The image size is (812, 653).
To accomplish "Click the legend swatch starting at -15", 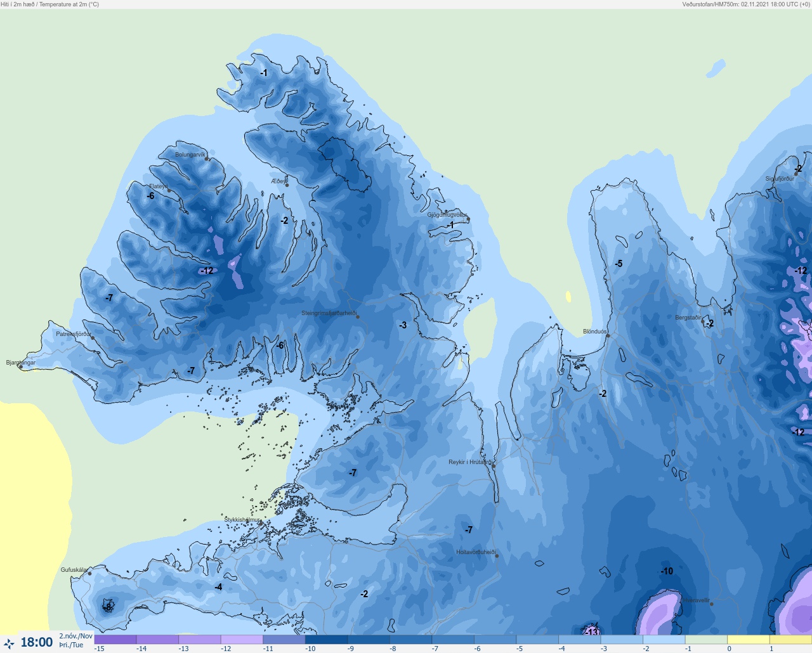I will [115, 640].
